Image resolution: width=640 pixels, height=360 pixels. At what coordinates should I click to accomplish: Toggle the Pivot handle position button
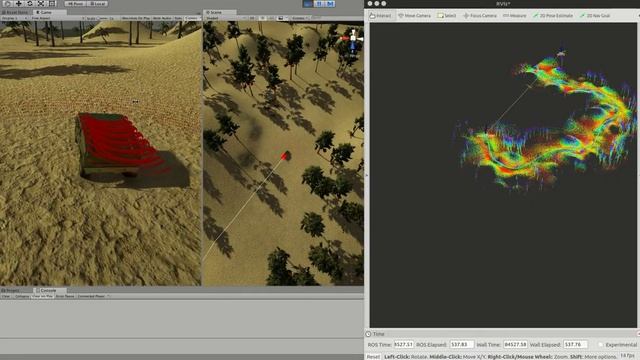[x=75, y=4]
